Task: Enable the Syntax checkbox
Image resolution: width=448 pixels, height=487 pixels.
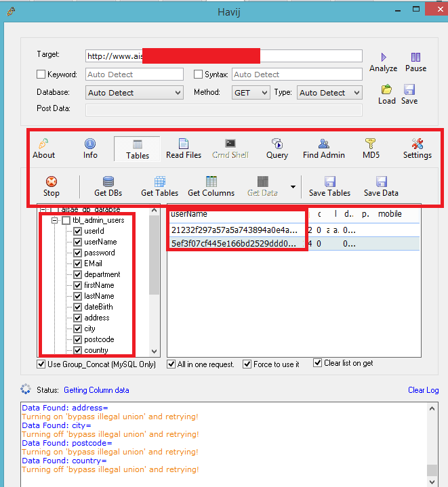Action: click(x=198, y=75)
